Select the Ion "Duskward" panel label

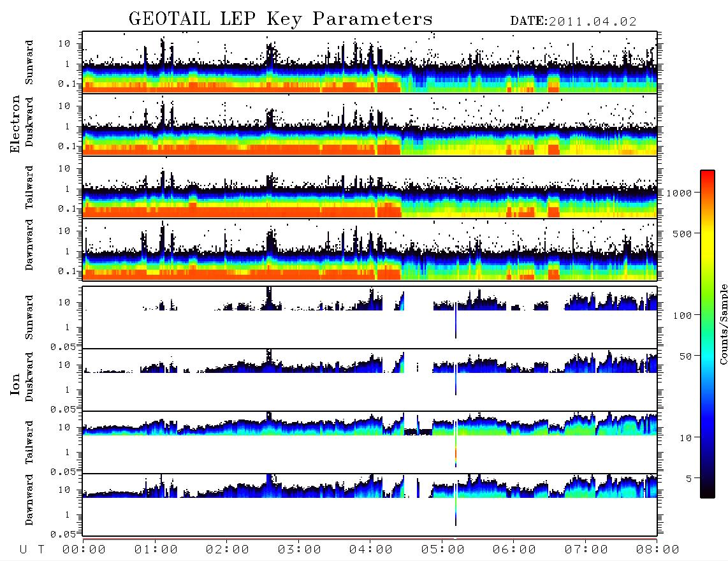tap(29, 377)
